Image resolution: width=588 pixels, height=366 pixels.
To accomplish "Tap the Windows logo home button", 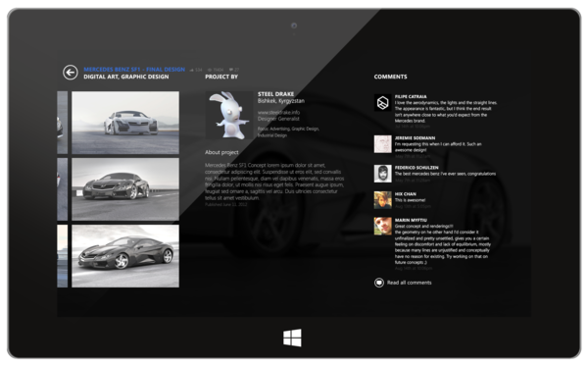I will [x=292, y=338].
